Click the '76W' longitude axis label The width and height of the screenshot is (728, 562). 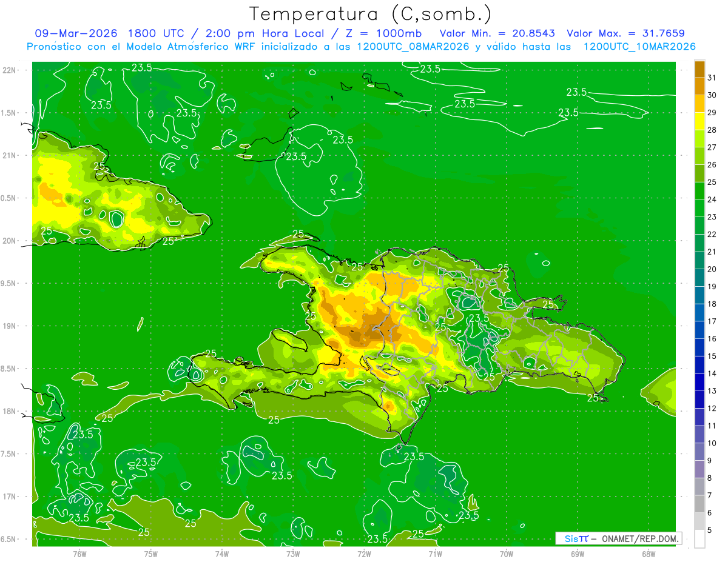point(79,553)
